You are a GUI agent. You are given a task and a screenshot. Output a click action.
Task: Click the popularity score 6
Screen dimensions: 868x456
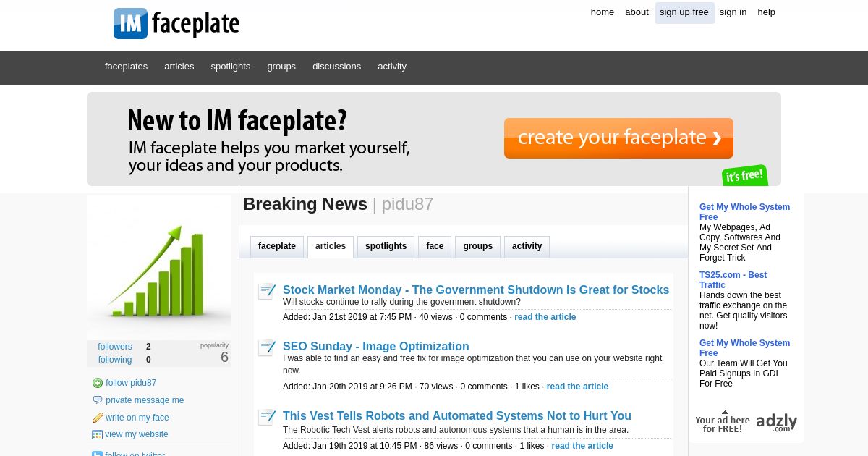[x=224, y=358]
